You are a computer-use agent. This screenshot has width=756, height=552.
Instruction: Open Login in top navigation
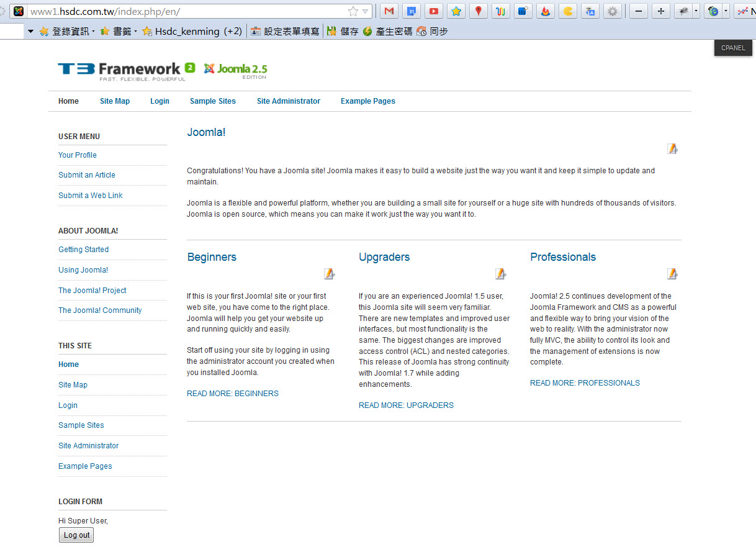pos(160,101)
